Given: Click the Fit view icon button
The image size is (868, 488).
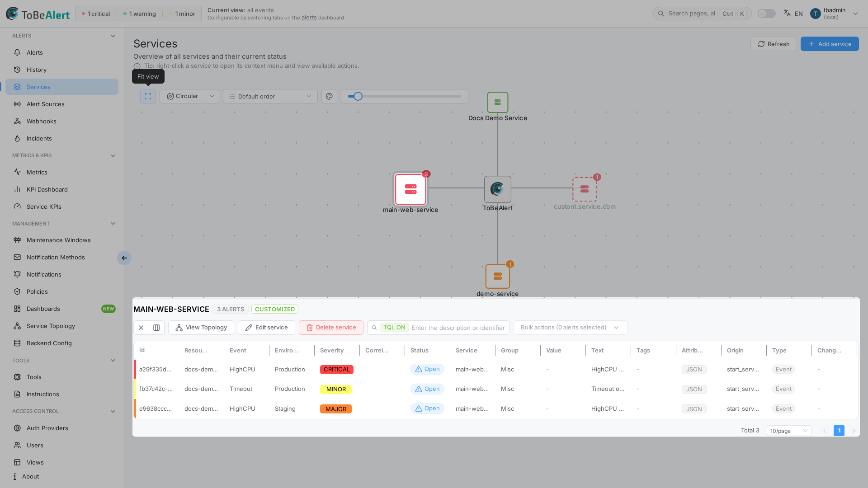Looking at the screenshot, I should pyautogui.click(x=148, y=96).
